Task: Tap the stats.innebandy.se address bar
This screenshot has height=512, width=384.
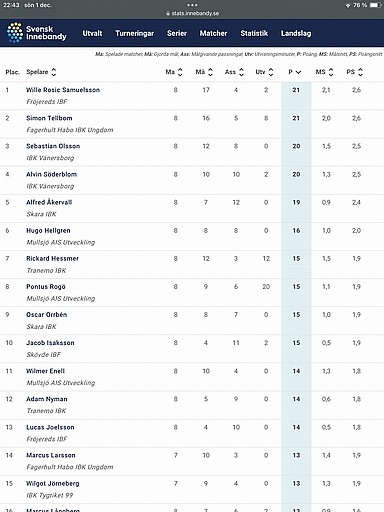Action: coord(192,13)
